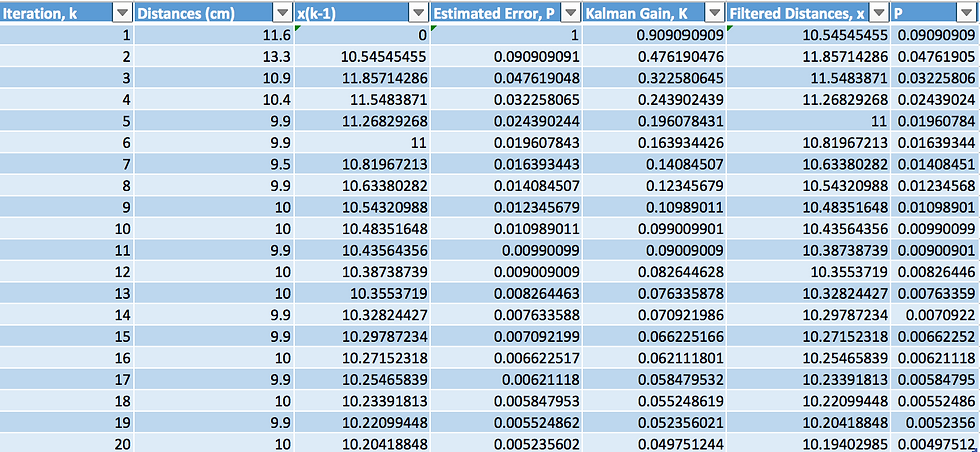Select P column cell 0.04761905

(x=936, y=56)
